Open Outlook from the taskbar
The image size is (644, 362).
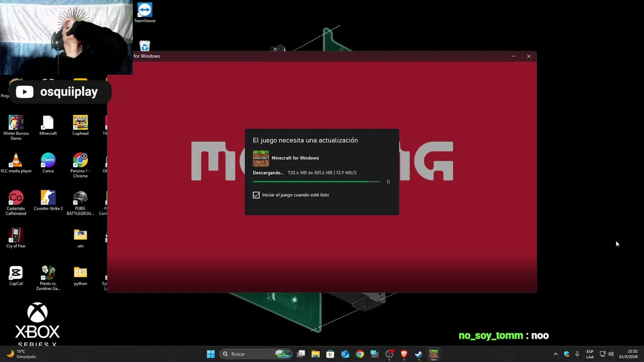(x=345, y=354)
